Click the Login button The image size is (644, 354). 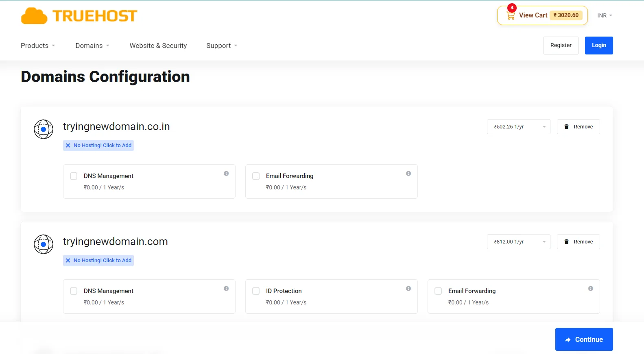coord(599,46)
